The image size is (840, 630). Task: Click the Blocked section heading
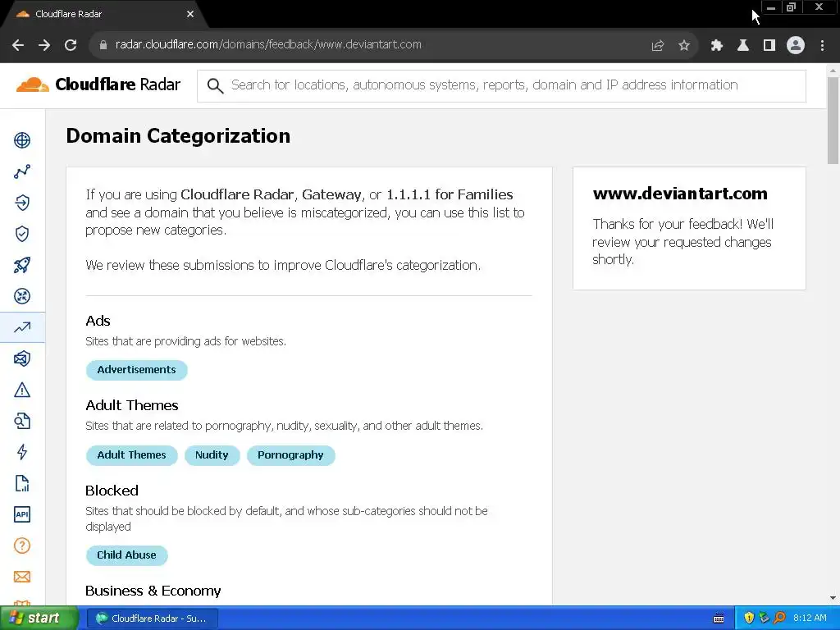(112, 491)
